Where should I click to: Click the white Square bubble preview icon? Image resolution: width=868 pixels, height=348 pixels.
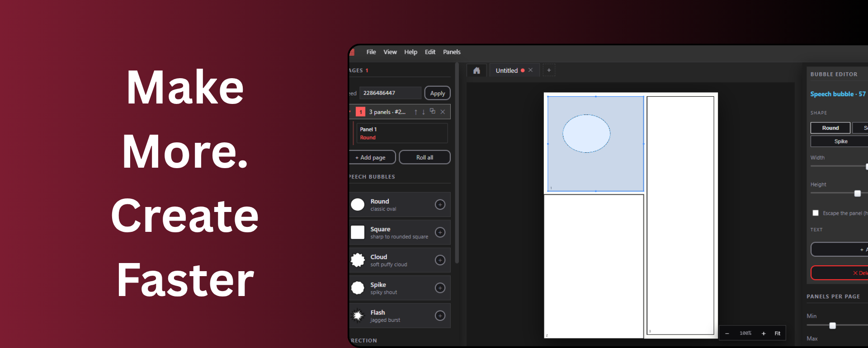[x=358, y=232]
